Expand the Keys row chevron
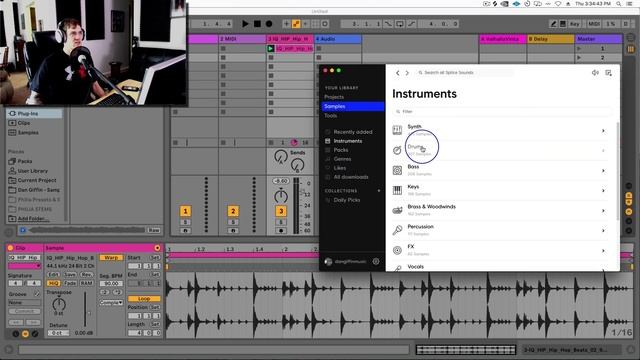 tap(603, 191)
